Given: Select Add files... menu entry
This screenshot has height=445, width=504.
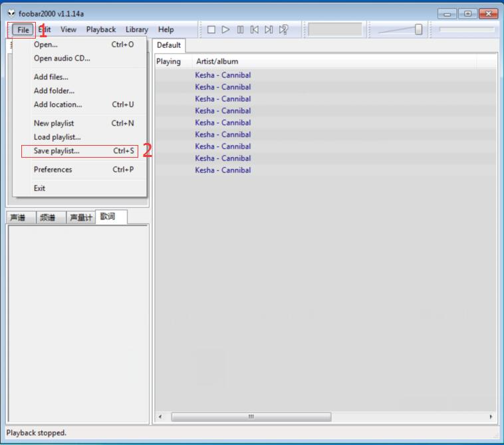Looking at the screenshot, I should pyautogui.click(x=79, y=77).
